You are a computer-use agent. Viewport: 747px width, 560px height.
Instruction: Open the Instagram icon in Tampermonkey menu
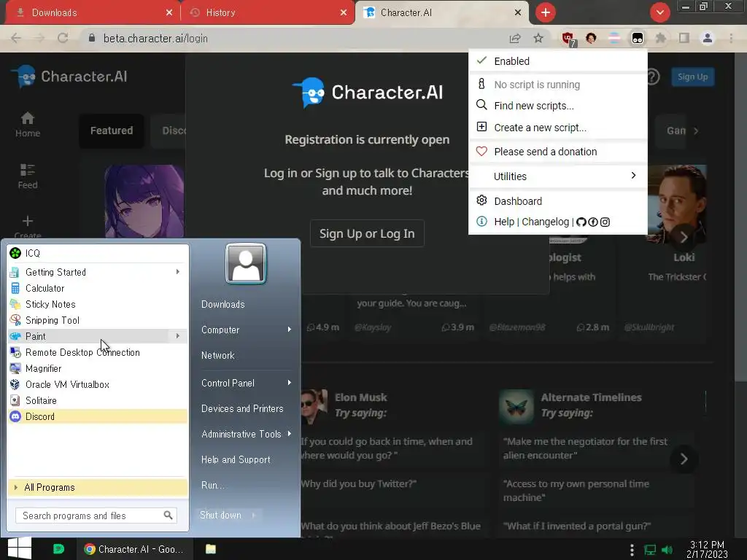tap(605, 222)
